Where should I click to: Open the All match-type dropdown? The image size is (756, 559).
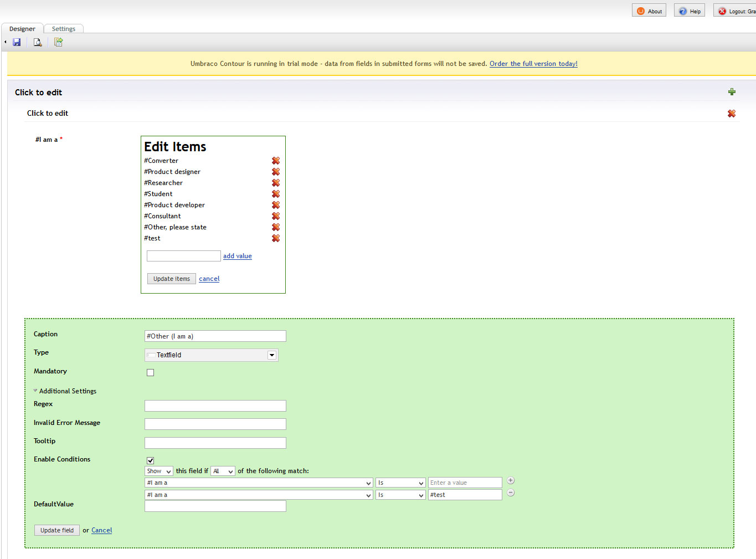click(x=223, y=471)
